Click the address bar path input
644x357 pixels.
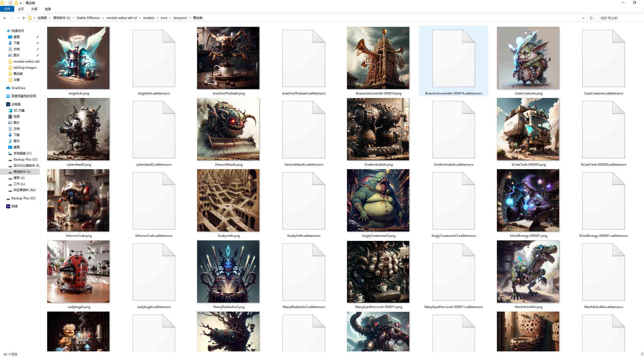click(x=307, y=18)
